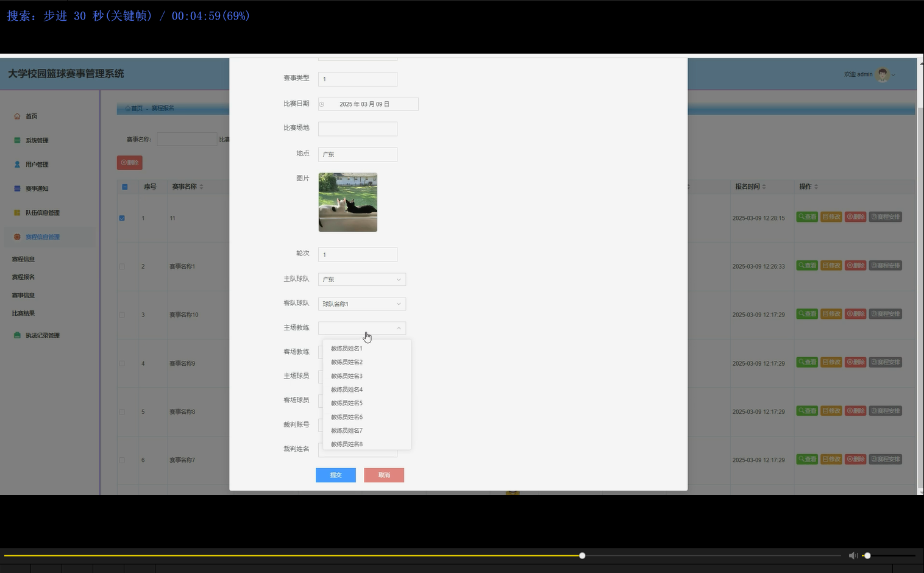The height and width of the screenshot is (573, 924).
Task: Uncheck the checkbox for row 11
Action: pos(122,218)
